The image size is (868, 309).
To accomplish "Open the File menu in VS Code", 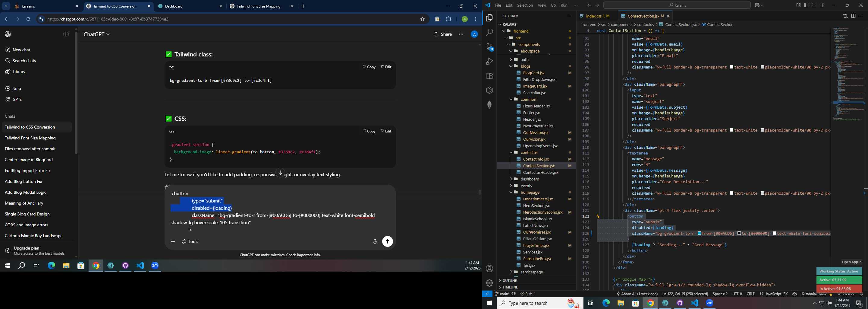I will 498,5.
